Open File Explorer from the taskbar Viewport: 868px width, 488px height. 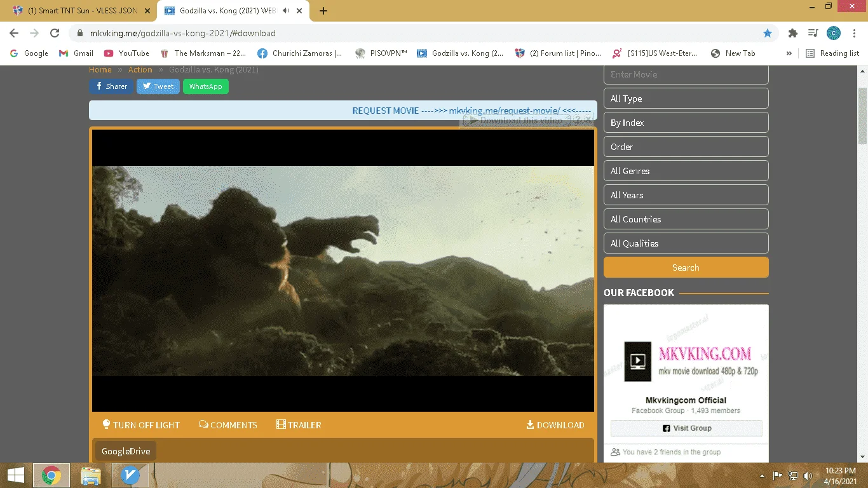click(91, 475)
